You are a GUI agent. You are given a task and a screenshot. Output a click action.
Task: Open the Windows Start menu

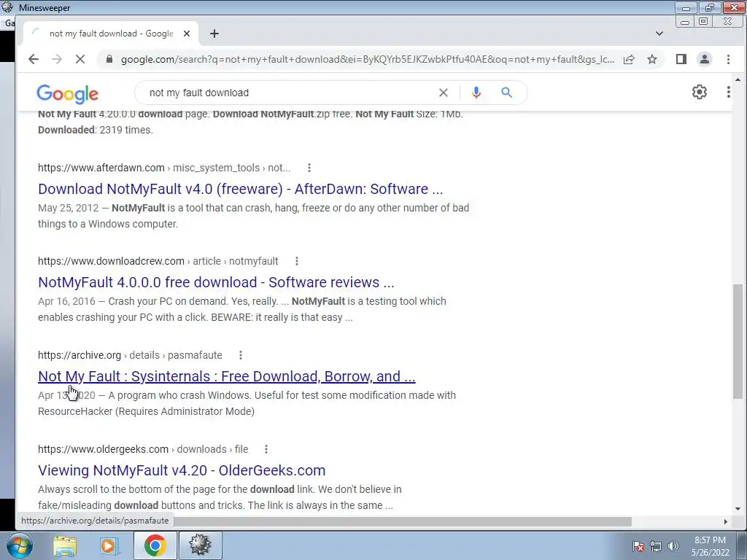pyautogui.click(x=18, y=545)
